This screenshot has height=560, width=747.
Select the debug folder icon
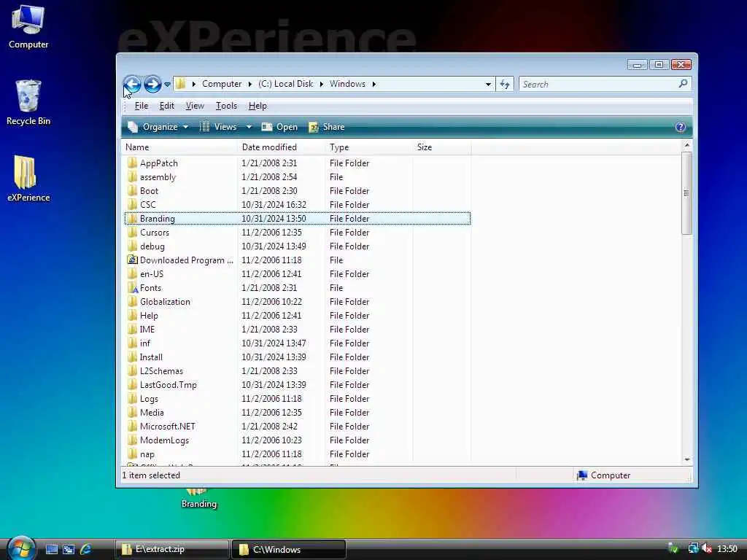click(133, 246)
